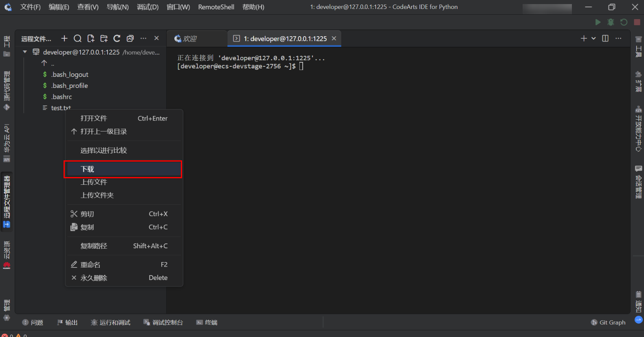
Task: Select the .bash_profile file
Action: click(x=69, y=85)
